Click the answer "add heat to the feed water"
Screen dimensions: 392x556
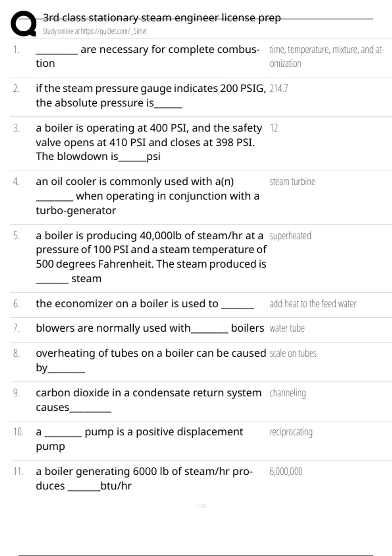[313, 304]
